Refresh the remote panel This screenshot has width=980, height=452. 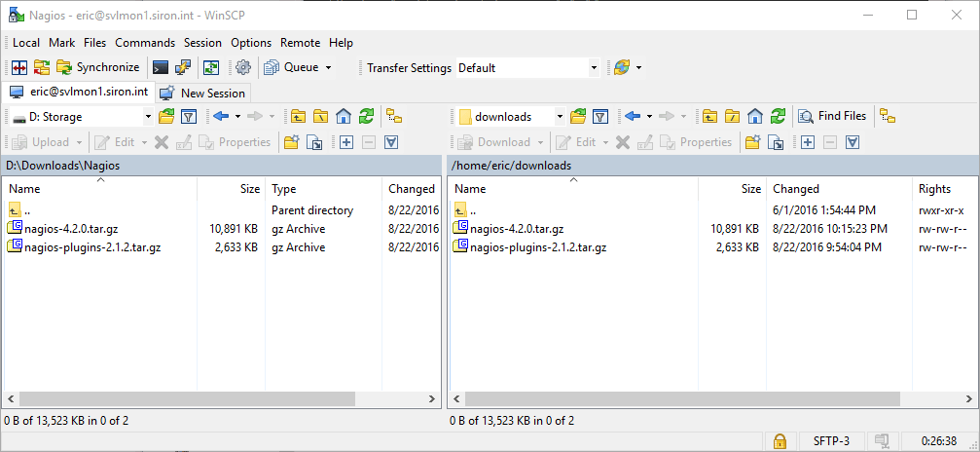pos(778,117)
